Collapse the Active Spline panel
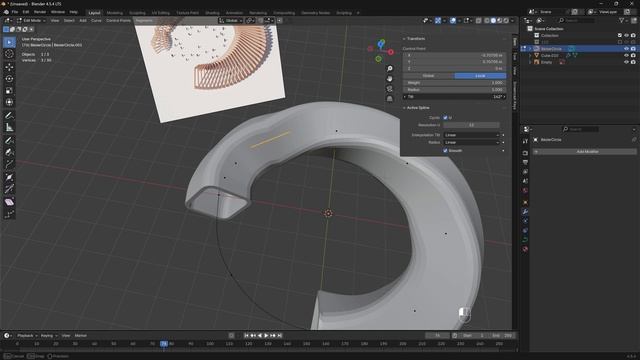The image size is (640, 360). (x=418, y=108)
